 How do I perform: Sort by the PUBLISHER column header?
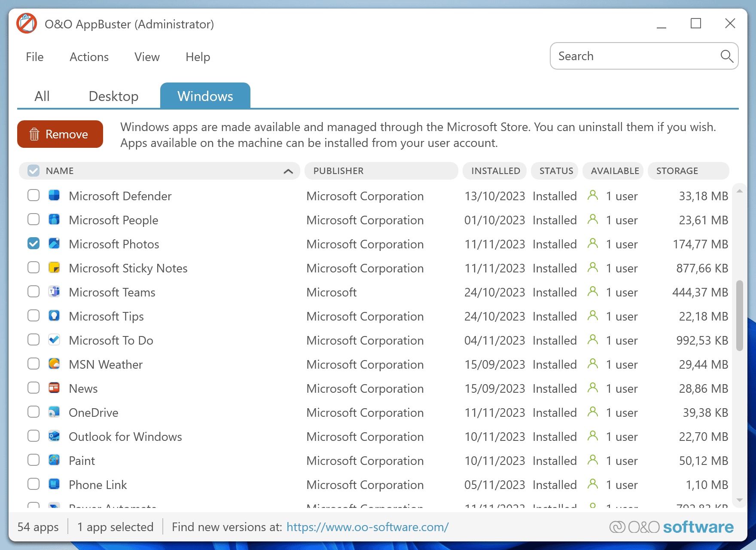[x=381, y=171]
